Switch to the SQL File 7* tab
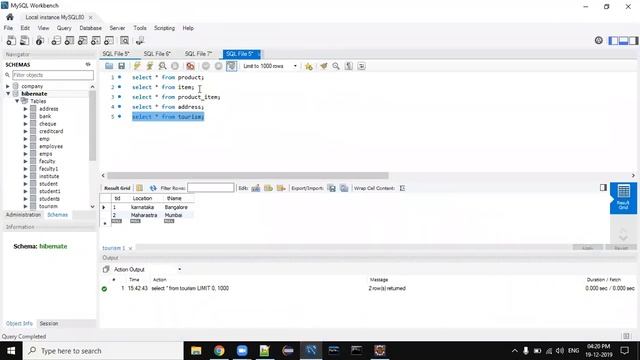The width and height of the screenshot is (640, 360). coord(198,54)
